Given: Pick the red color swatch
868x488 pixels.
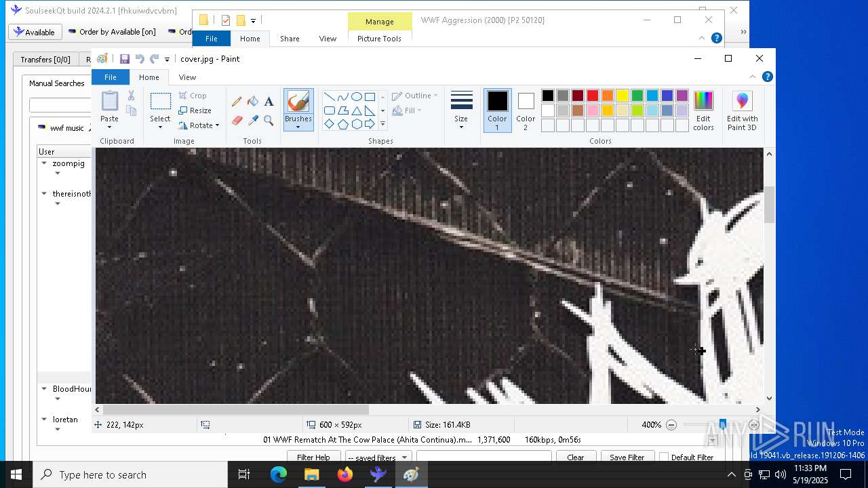Looking at the screenshot, I should point(593,96).
